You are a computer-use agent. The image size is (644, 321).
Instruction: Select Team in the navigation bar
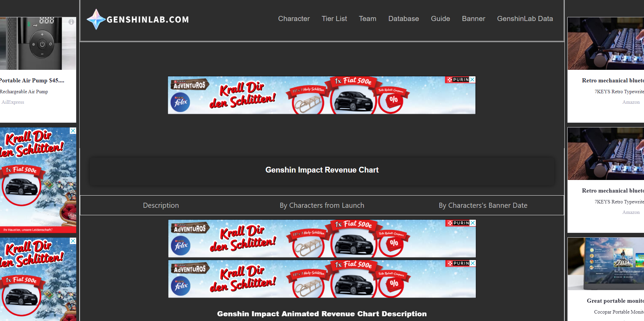(368, 19)
